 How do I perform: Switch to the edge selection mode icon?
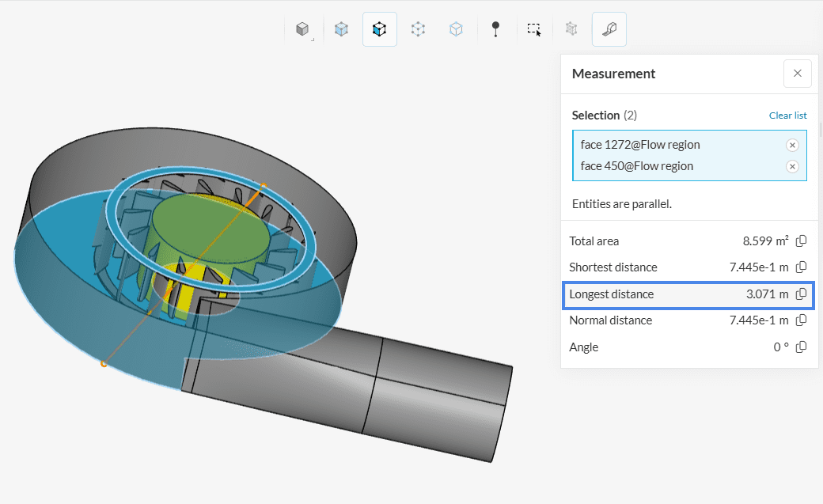coord(418,29)
